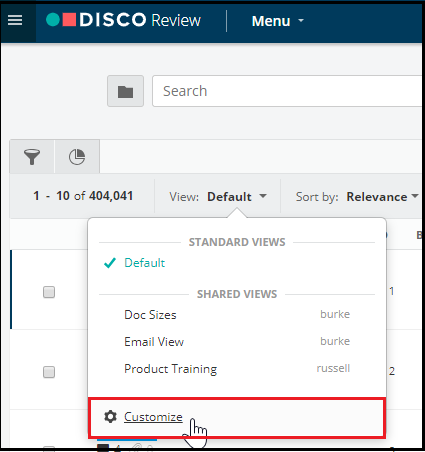The image size is (425, 452).
Task: Click the teal checkmark beside Default
Action: click(x=110, y=263)
